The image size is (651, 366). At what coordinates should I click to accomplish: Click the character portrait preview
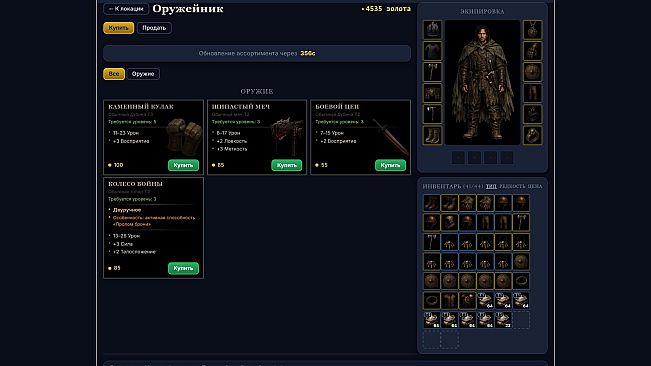coord(482,82)
